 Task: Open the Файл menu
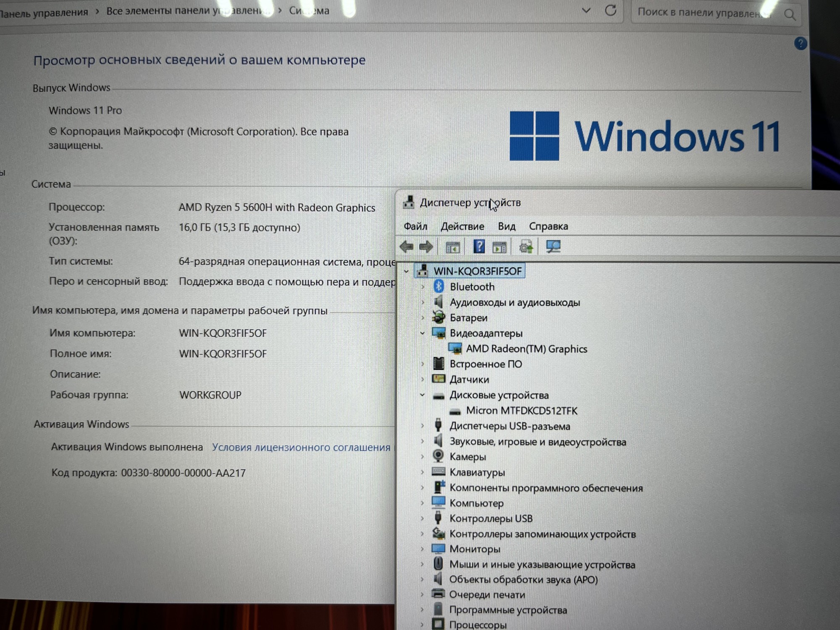pos(415,226)
